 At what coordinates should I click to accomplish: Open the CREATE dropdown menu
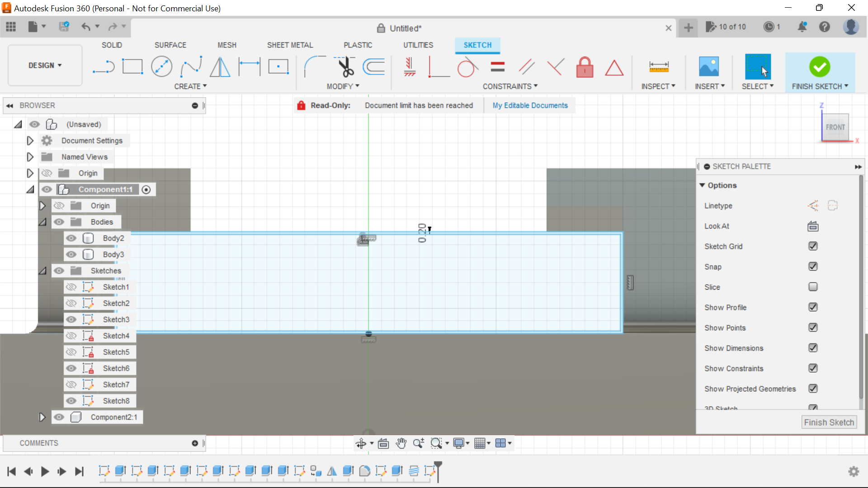[190, 86]
